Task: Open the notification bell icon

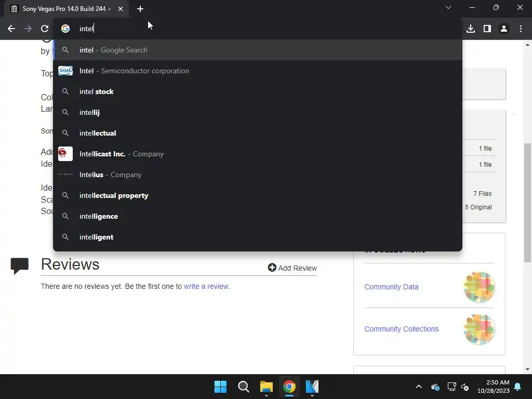Action: (518, 387)
